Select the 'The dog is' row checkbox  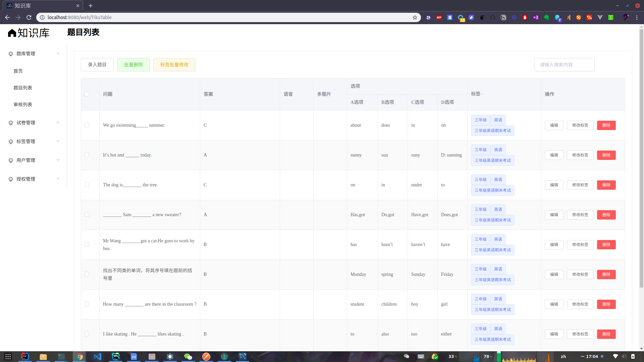click(87, 185)
